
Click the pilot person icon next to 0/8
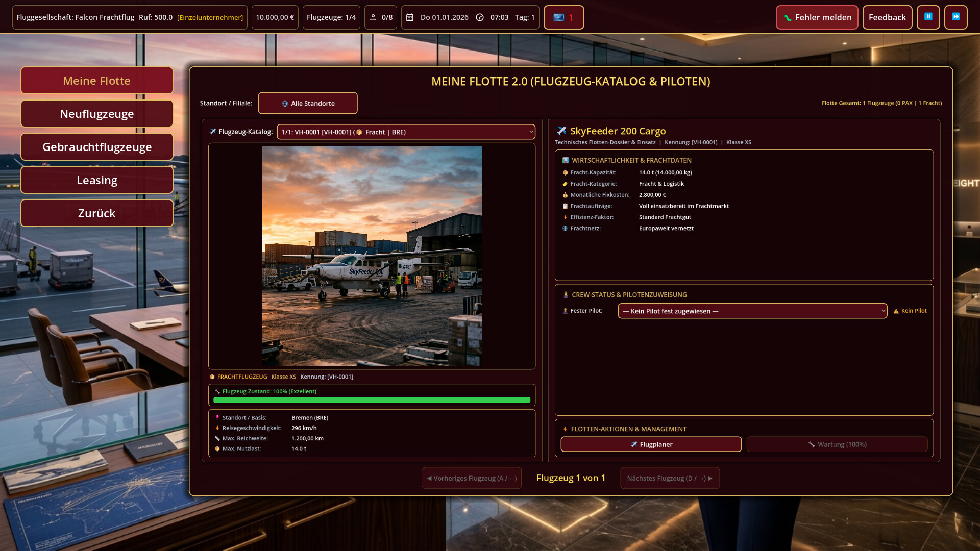point(373,17)
